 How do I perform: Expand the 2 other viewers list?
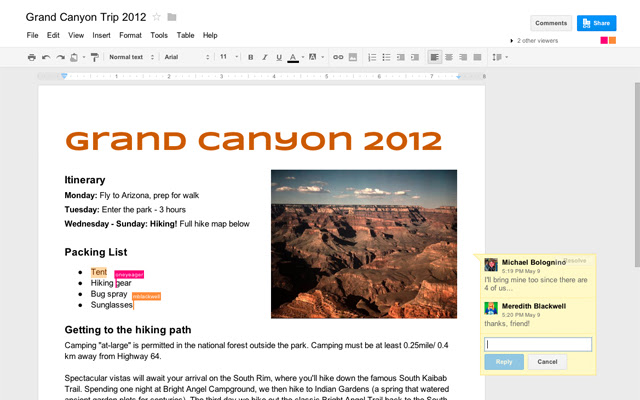pos(511,41)
